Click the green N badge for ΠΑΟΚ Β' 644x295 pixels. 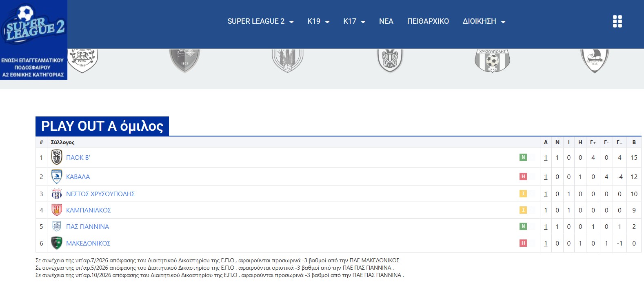click(523, 157)
